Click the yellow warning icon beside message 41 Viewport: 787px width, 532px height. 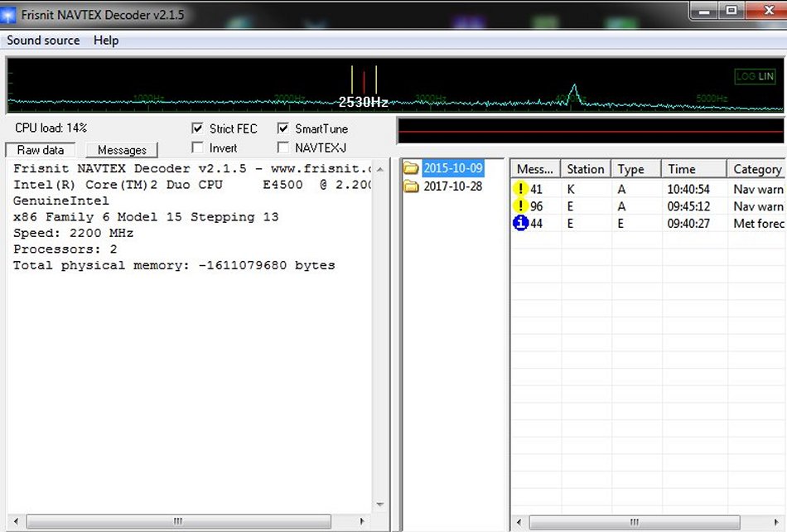coord(520,189)
